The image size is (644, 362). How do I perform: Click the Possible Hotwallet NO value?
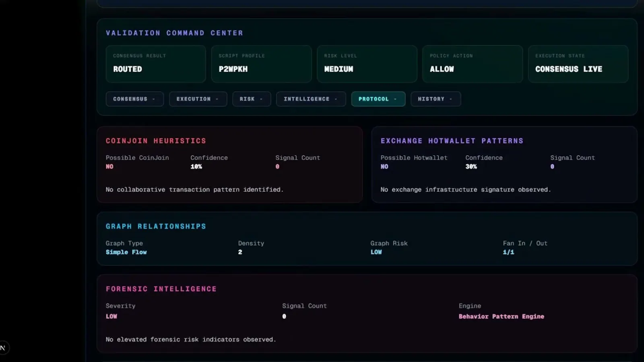[384, 167]
